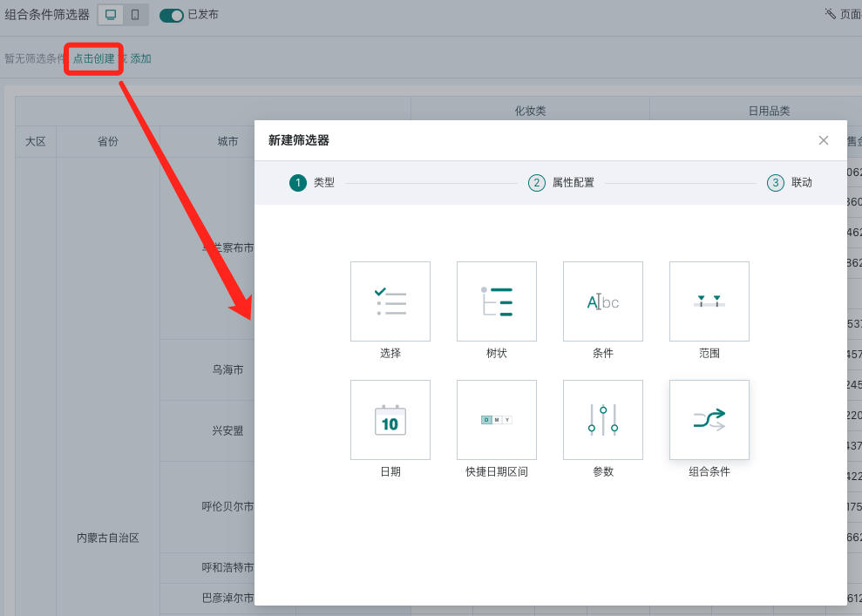Toggle the 已发布 published switch

[x=172, y=15]
